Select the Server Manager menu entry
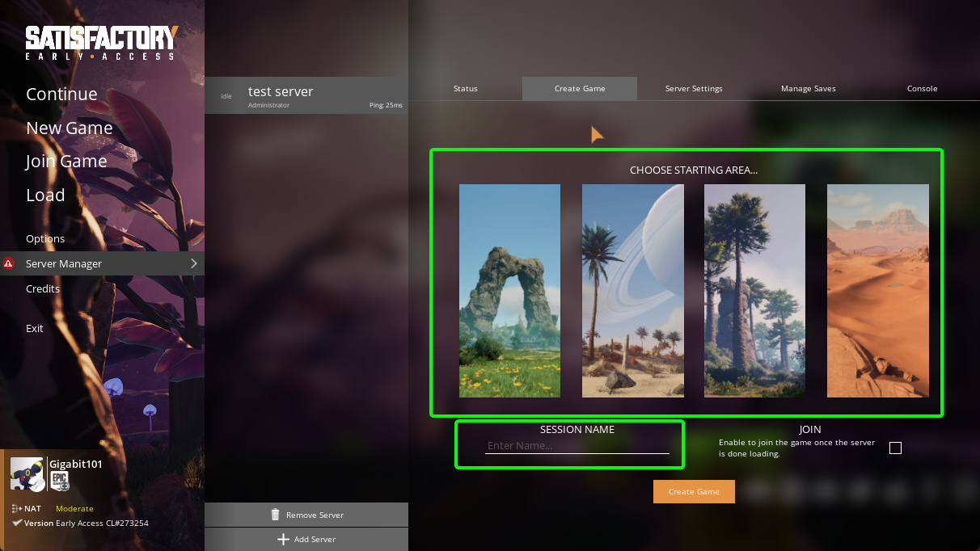The height and width of the screenshot is (551, 980). coord(102,263)
